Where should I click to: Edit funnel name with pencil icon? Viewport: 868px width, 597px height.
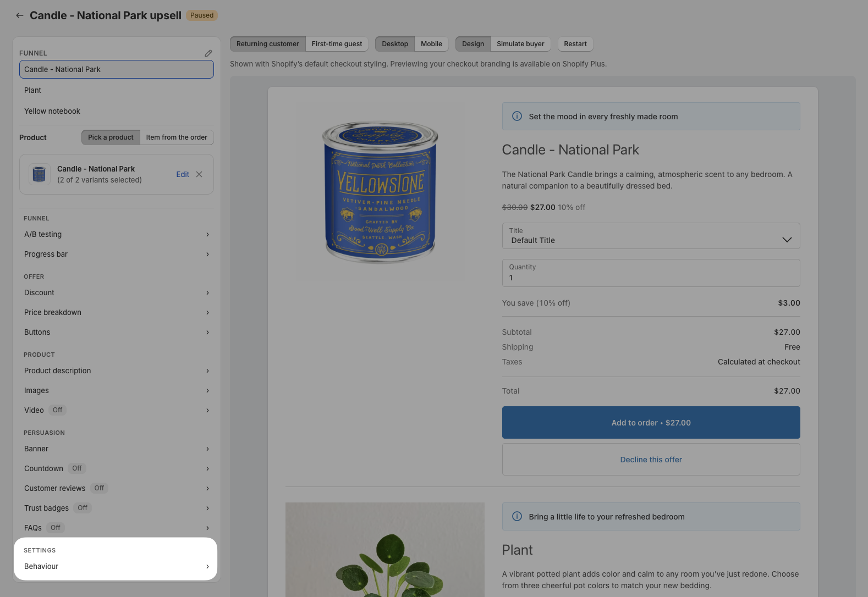point(208,53)
